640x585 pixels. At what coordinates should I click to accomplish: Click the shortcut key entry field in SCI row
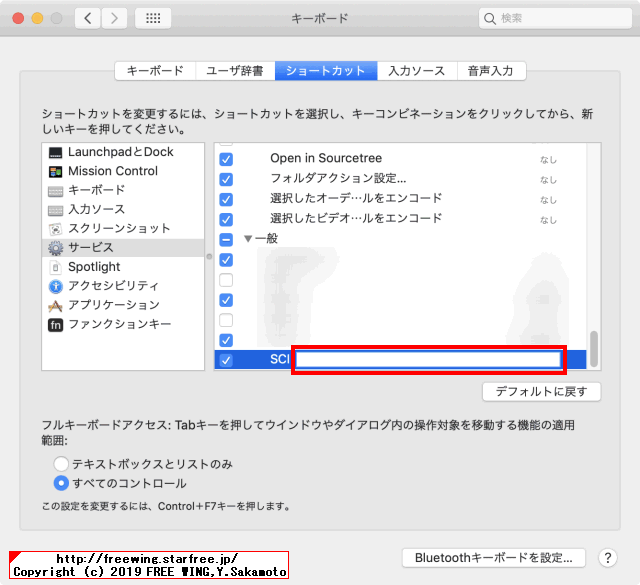(x=428, y=360)
